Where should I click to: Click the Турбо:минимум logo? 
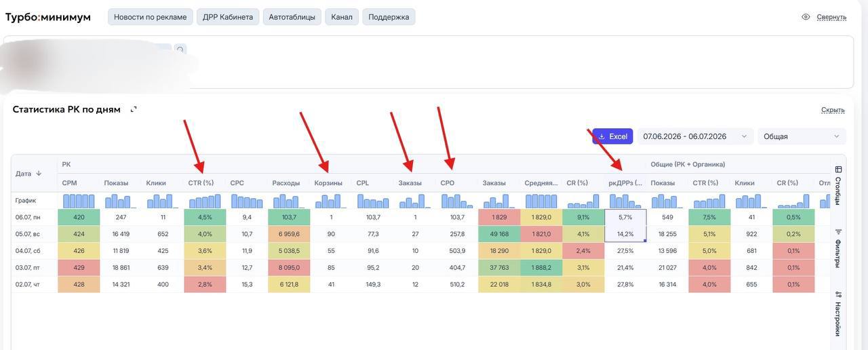[x=47, y=17]
